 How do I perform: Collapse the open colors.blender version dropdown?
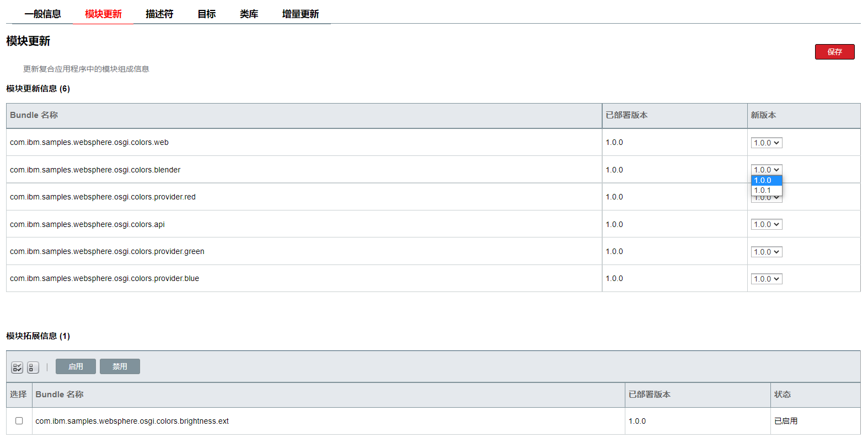click(x=766, y=170)
